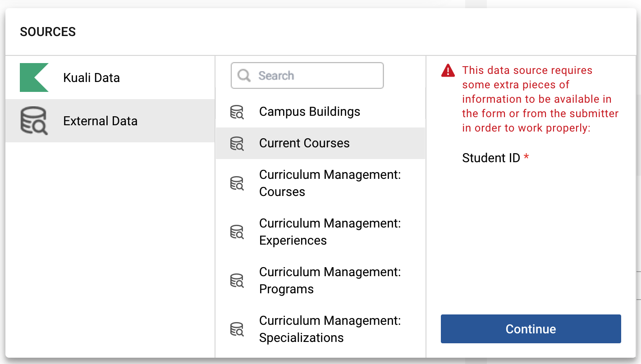Image resolution: width=641 pixels, height=364 pixels.
Task: Pick the Curriculum Management: Courses source
Action: 330,183
